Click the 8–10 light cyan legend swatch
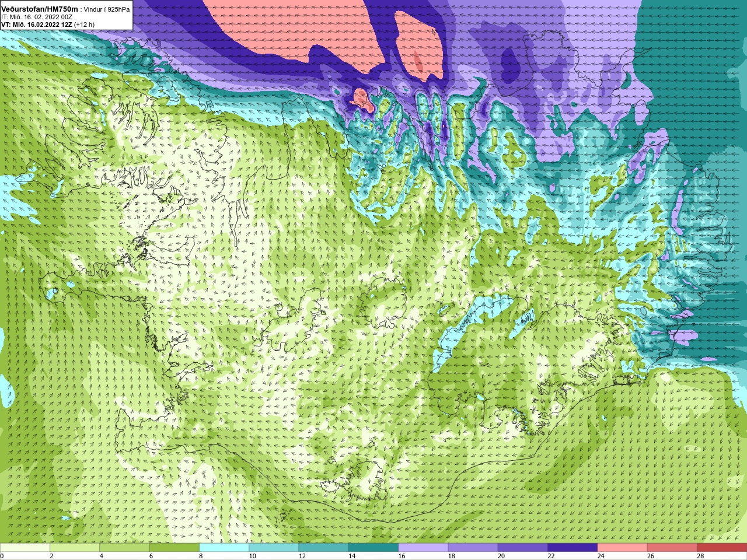The height and width of the screenshot is (560, 747). tap(224, 548)
